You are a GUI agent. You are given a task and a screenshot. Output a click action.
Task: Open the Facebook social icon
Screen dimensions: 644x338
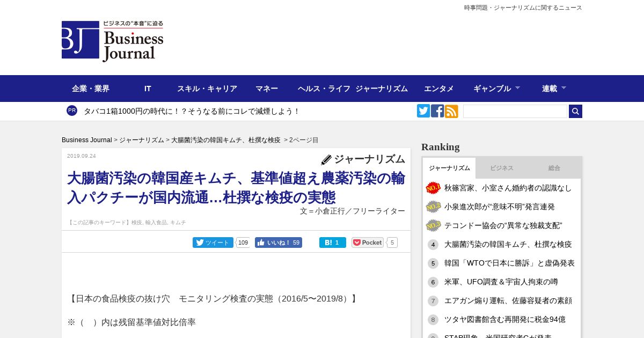click(437, 111)
